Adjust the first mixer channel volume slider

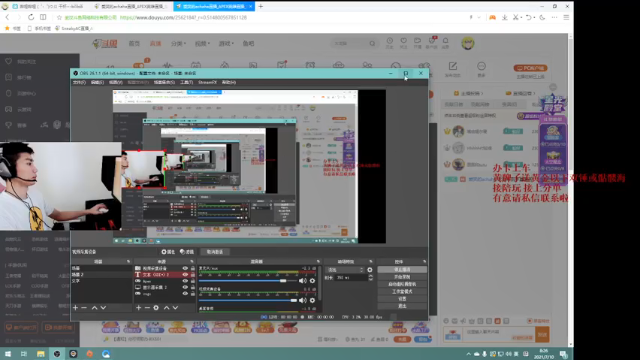(247, 281)
